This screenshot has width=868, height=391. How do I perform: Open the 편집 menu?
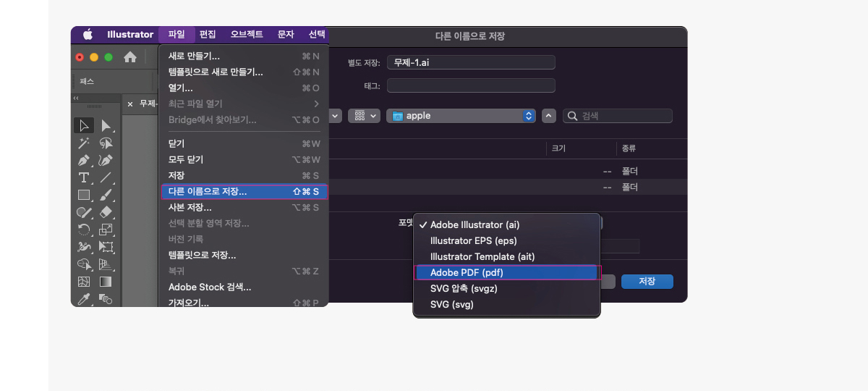[x=208, y=34]
